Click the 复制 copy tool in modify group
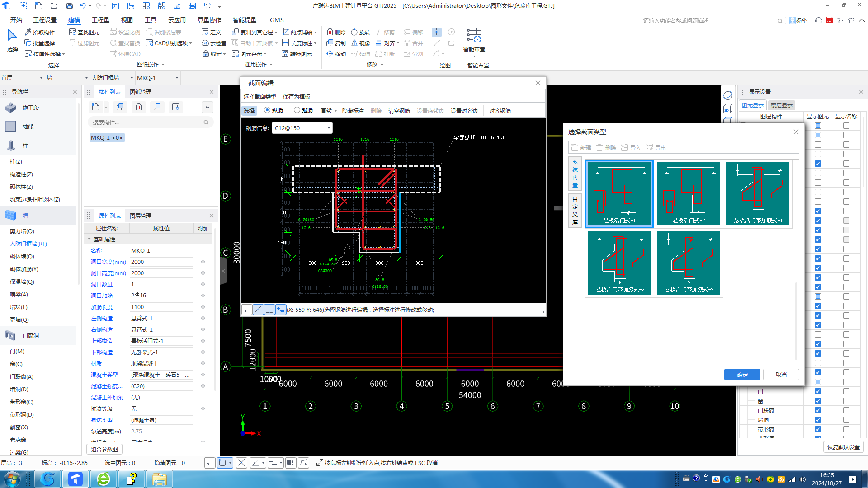The height and width of the screenshot is (488, 868). tap(336, 43)
